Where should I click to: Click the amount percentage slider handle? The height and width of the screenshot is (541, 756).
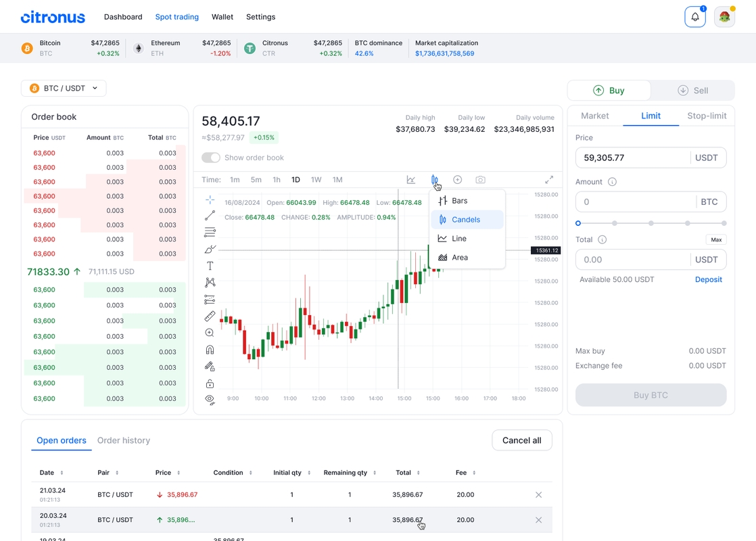tap(578, 223)
